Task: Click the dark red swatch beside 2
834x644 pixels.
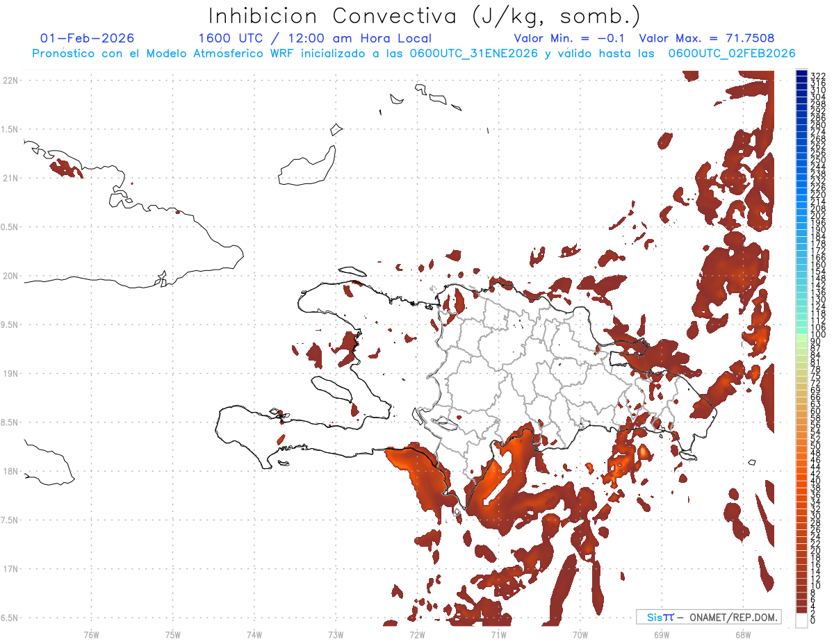Action: tap(801, 610)
